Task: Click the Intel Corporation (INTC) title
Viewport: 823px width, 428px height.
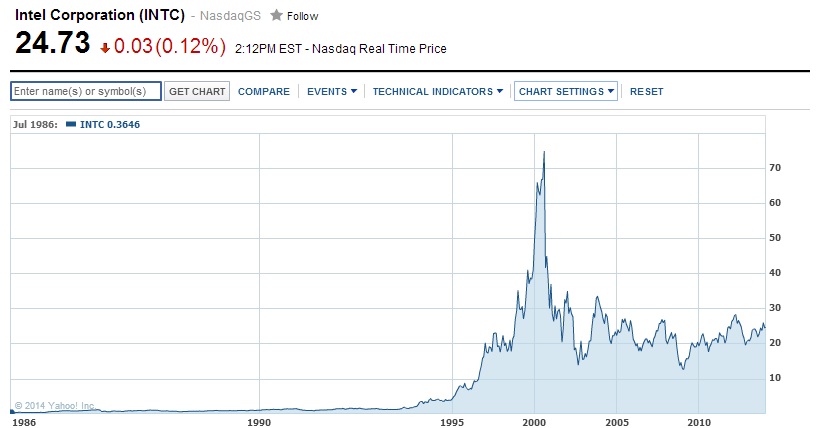Action: (x=100, y=15)
